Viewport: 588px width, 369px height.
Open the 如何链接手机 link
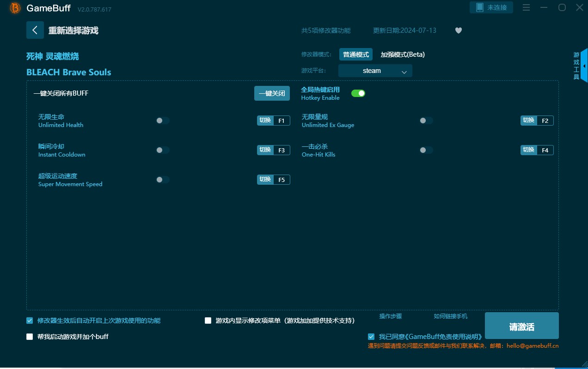(451, 316)
